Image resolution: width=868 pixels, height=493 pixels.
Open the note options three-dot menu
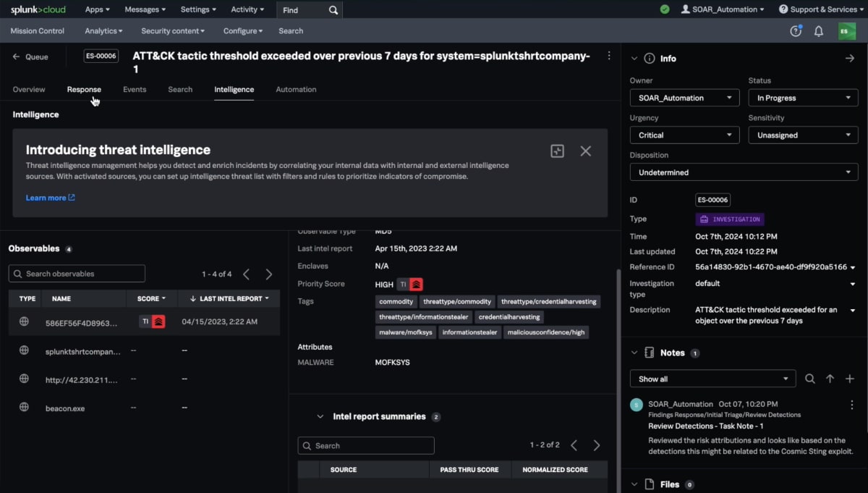pos(851,405)
